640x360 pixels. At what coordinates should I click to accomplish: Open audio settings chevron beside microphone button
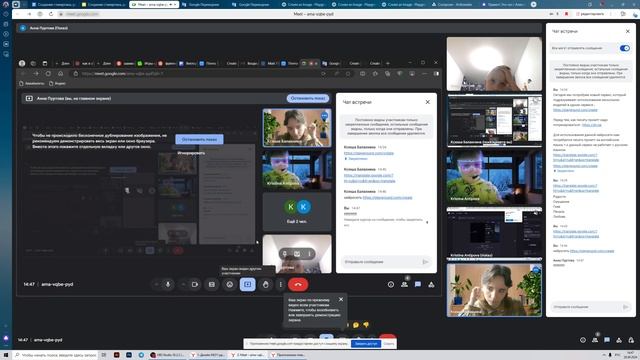click(x=157, y=284)
